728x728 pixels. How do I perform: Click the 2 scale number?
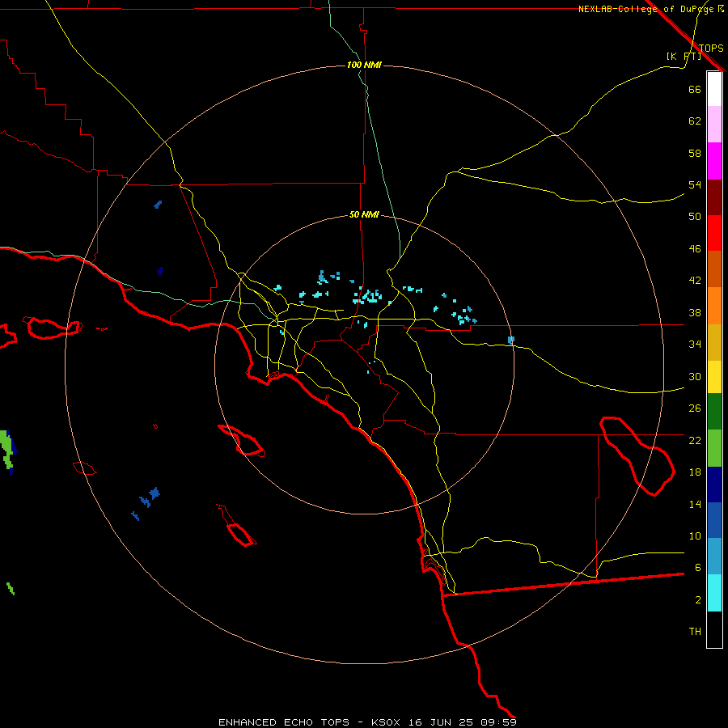coord(698,600)
